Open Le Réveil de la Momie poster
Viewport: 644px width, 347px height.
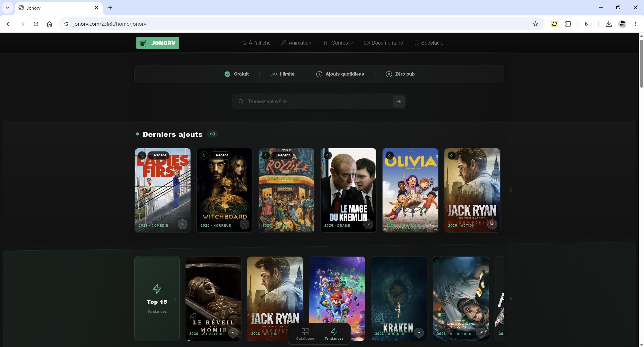213,299
